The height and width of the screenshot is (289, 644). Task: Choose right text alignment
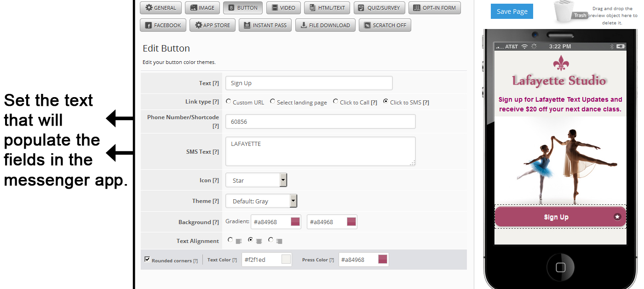point(271,240)
